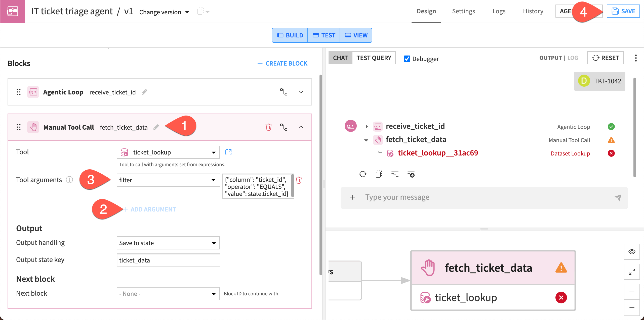Open the Change version dropdown
644x320 pixels.
pos(164,12)
